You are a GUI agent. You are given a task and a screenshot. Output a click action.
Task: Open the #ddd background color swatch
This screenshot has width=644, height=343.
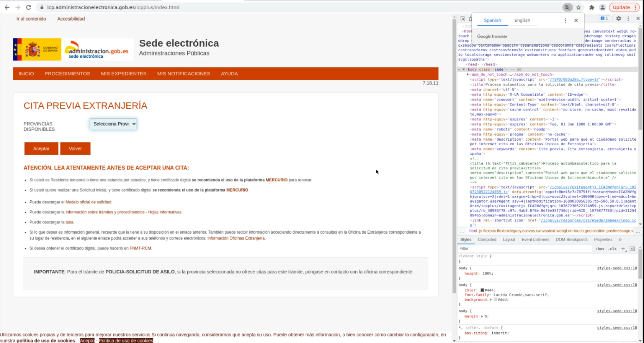[x=495, y=300]
